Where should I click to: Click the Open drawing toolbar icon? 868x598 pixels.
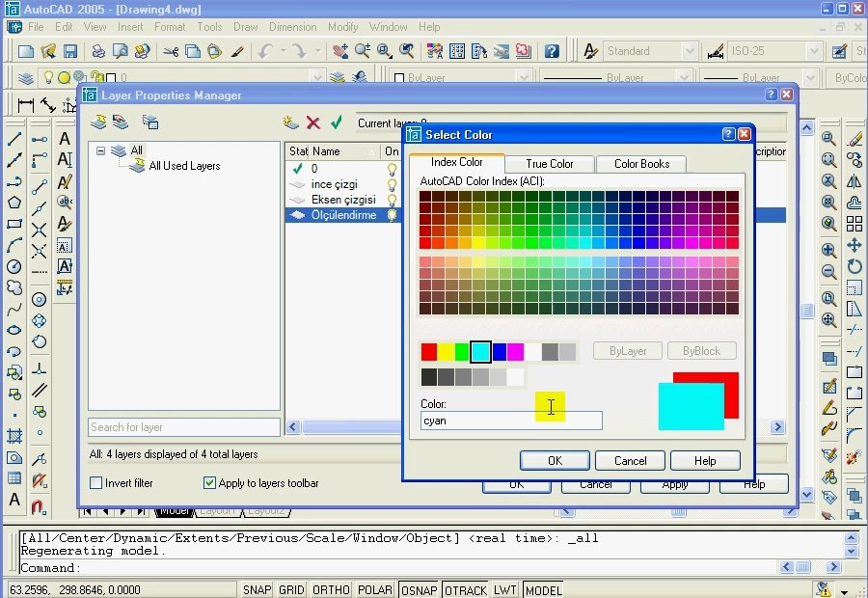pos(48,51)
